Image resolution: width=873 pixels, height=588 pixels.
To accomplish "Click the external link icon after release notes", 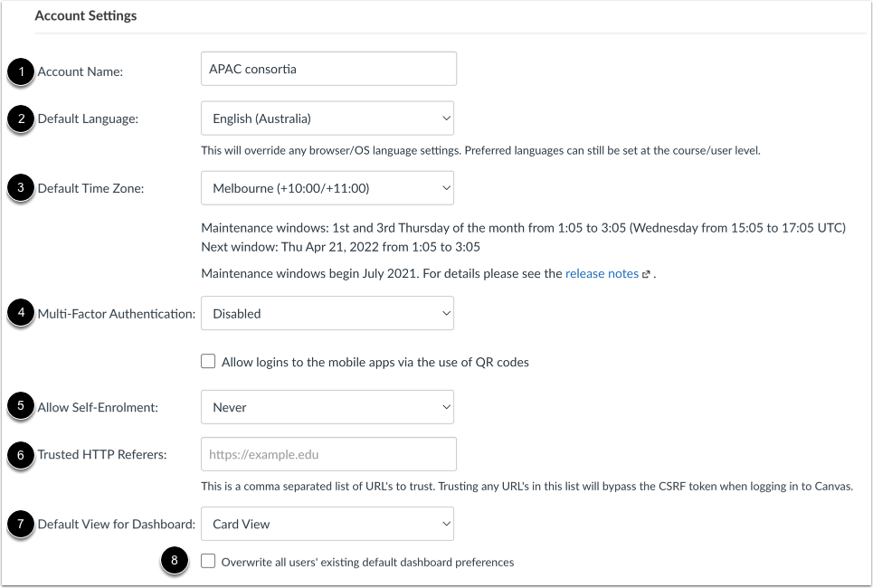I will [x=646, y=273].
